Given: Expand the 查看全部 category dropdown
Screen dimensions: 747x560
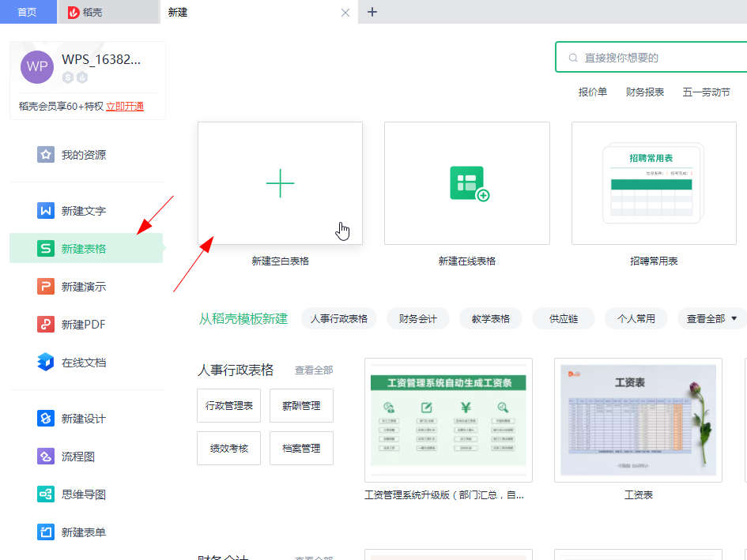Looking at the screenshot, I should [x=711, y=319].
